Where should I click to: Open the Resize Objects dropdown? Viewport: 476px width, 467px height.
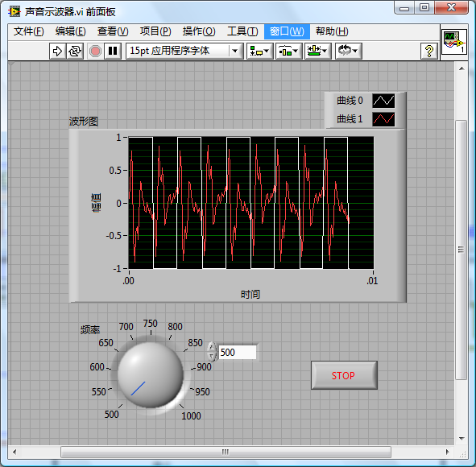(318, 51)
